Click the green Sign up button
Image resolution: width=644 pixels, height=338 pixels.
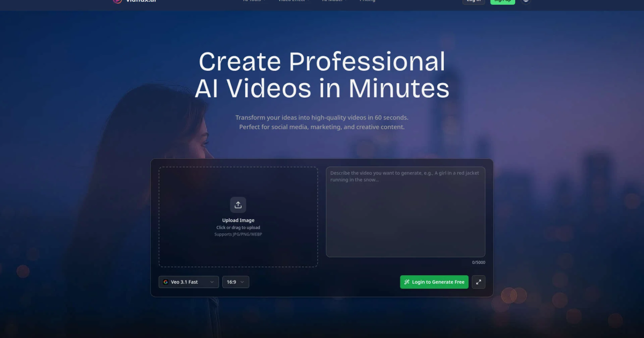[x=503, y=2]
